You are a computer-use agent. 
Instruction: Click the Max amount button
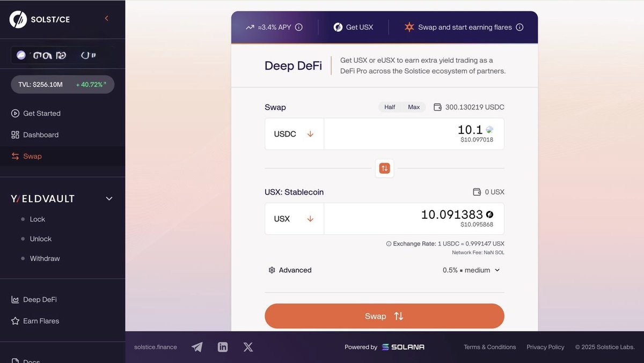tap(414, 107)
